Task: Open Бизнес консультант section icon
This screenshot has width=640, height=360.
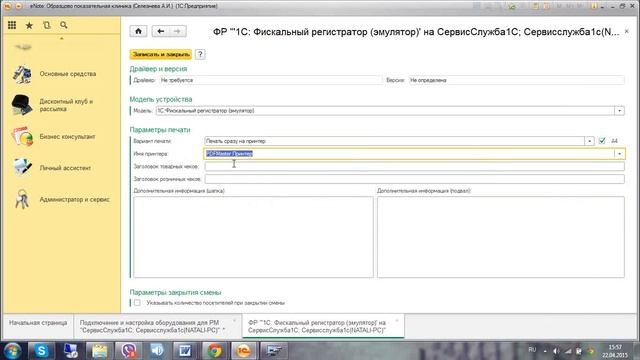Action: 22,137
